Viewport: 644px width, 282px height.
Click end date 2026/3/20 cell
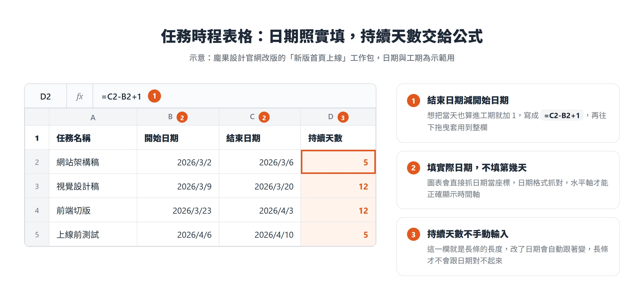coord(260,186)
